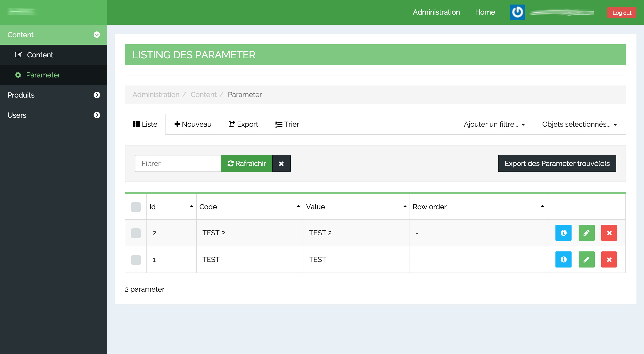Click Export des Parameter trouvé(e)s button
This screenshot has width=644, height=354.
[x=557, y=163]
